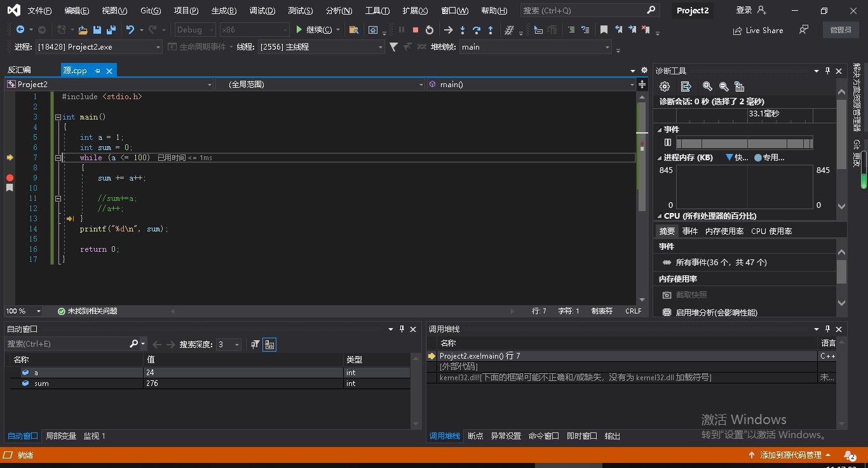Step Into with the down-arrow icon
Image resolution: width=868 pixels, height=468 pixels.
click(463, 30)
